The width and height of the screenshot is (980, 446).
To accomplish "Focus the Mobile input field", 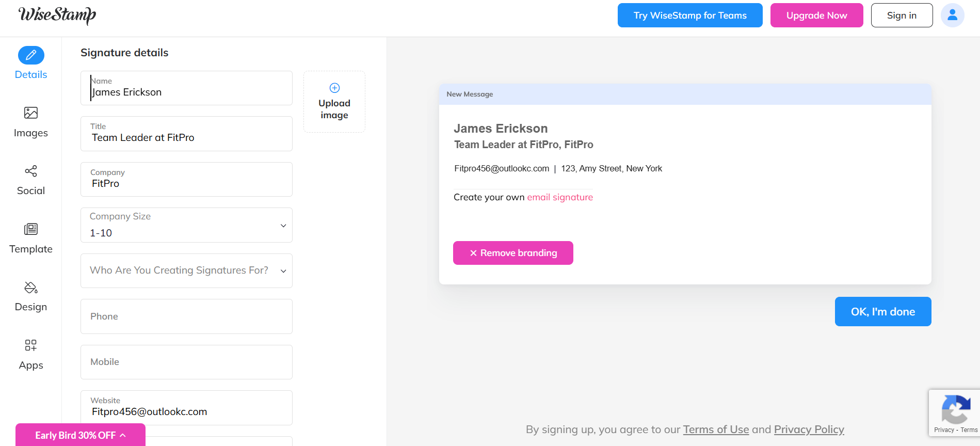I will point(186,362).
